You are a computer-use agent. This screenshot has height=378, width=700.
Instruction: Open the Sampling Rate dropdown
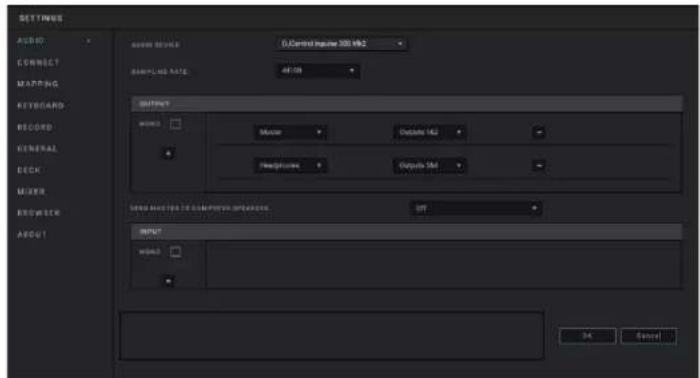(318, 71)
